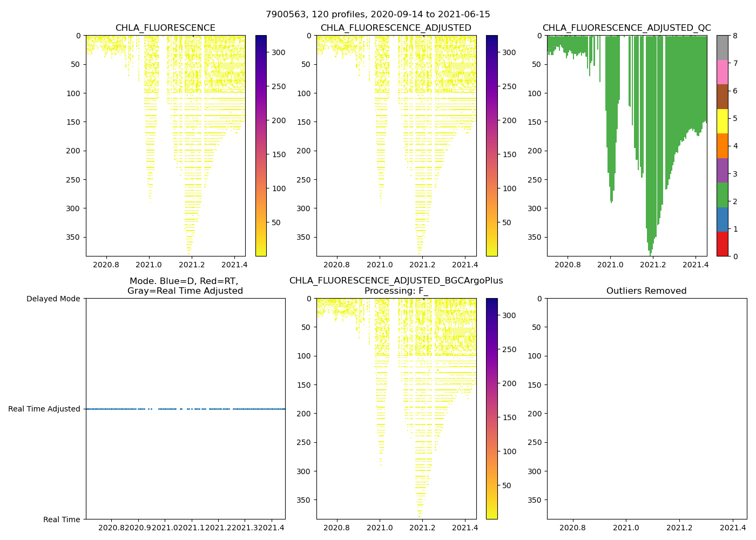
Task: Click the figure title with float 7900563
Action: point(377,15)
